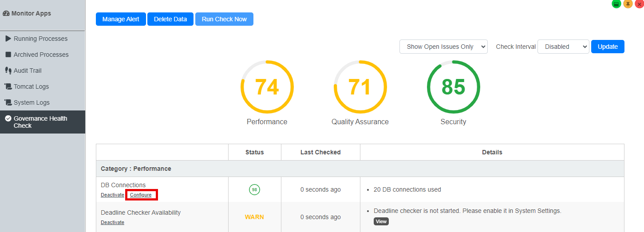Viewport: 644px width, 232px height.
Task: Open Archived Processes in the sidebar
Action: [43, 55]
